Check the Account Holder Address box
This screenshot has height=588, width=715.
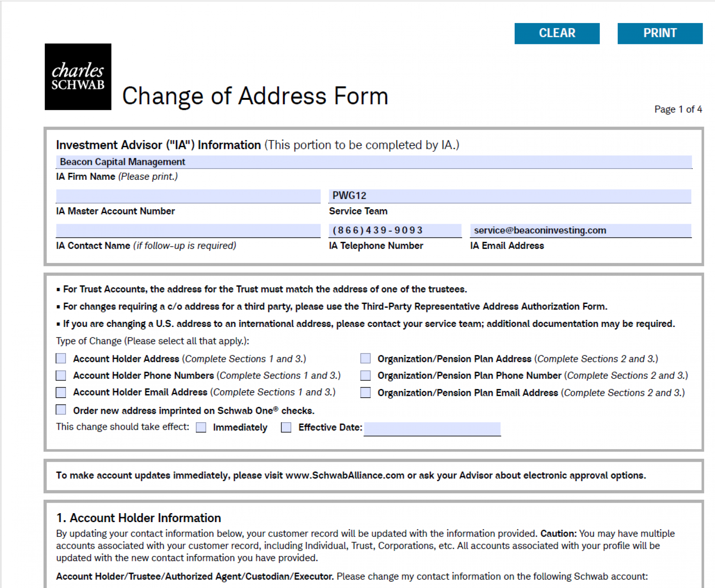[x=61, y=358]
